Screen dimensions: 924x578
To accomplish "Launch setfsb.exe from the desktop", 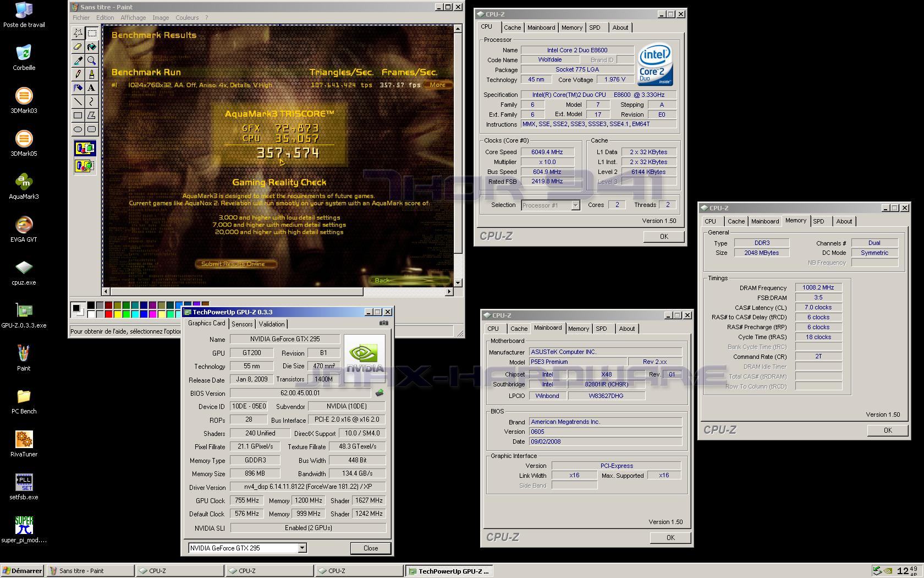I will (x=24, y=487).
